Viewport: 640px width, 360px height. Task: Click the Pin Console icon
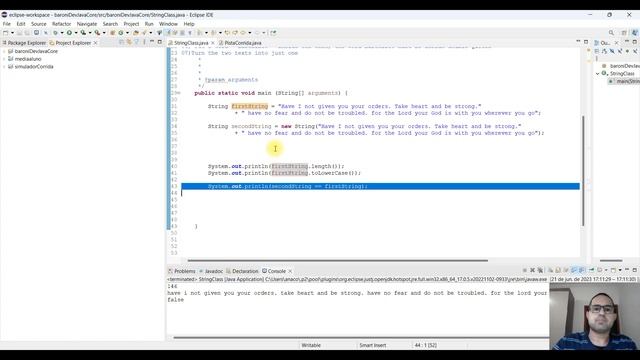592,270
